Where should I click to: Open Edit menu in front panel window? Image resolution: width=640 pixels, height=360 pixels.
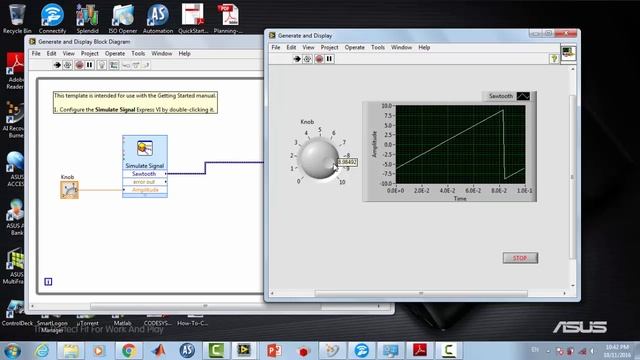click(291, 47)
